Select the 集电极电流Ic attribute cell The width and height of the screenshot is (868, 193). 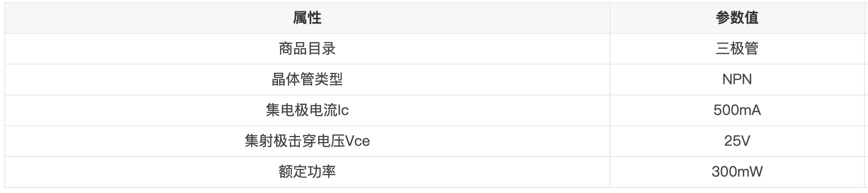(307, 110)
